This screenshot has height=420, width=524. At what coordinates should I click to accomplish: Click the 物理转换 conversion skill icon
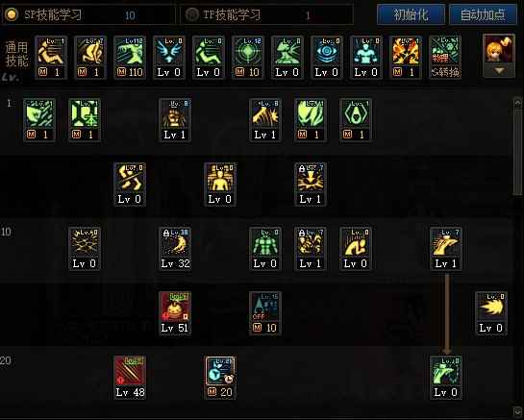tap(445, 58)
